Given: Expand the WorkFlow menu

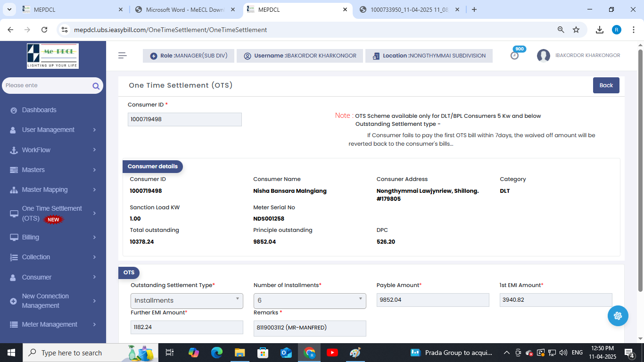Looking at the screenshot, I should [53, 150].
